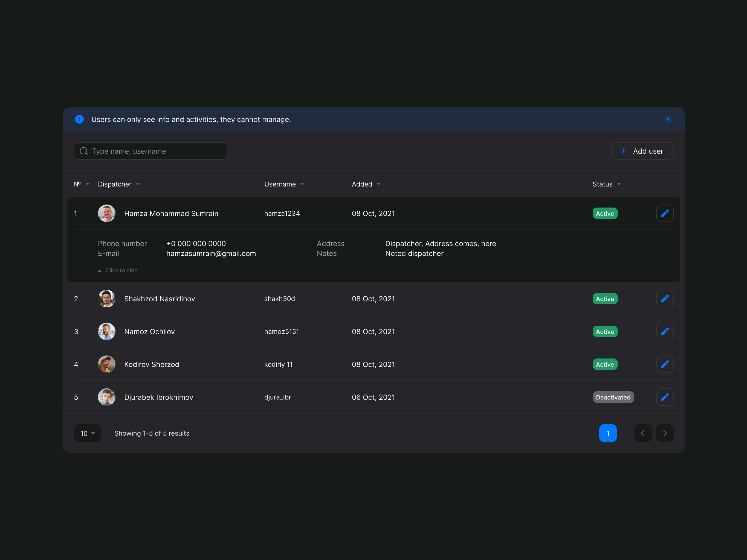Edit Shakhzod Nasridinov with pencil icon
747x560 pixels.
pyautogui.click(x=665, y=299)
